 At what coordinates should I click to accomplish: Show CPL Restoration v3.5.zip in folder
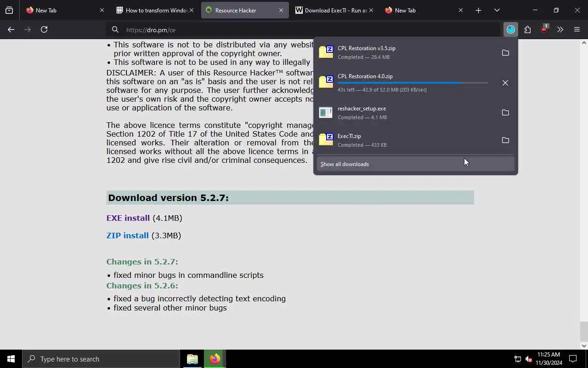(x=505, y=53)
